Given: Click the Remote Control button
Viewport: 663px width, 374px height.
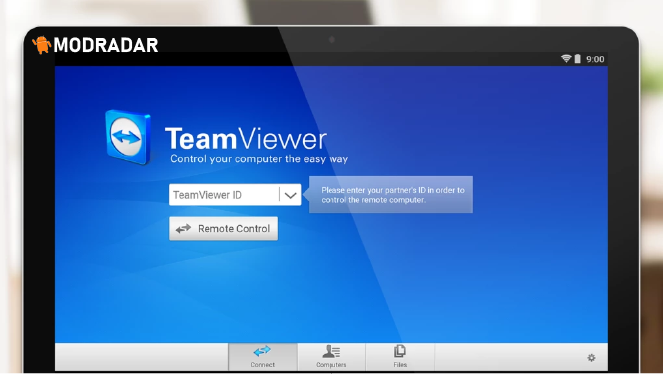Looking at the screenshot, I should [x=223, y=229].
